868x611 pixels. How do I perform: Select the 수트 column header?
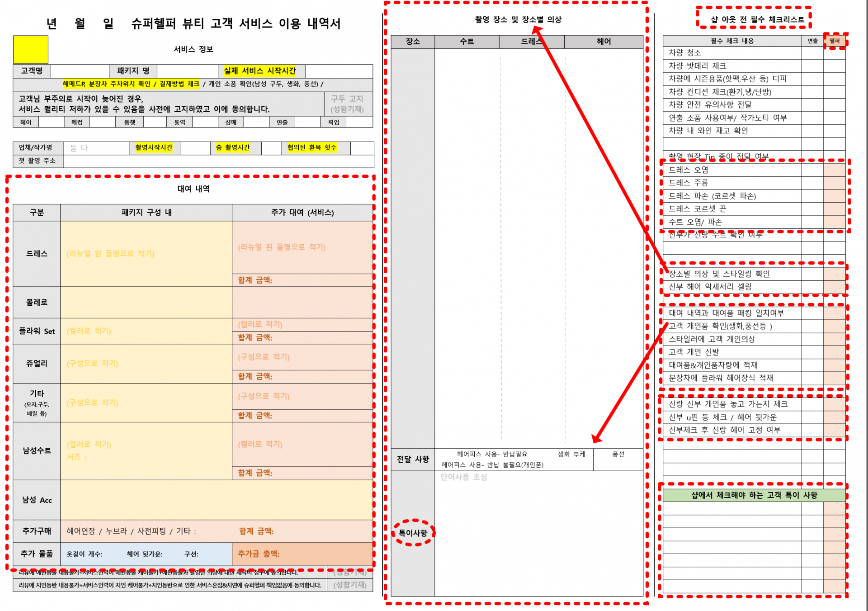click(x=467, y=42)
